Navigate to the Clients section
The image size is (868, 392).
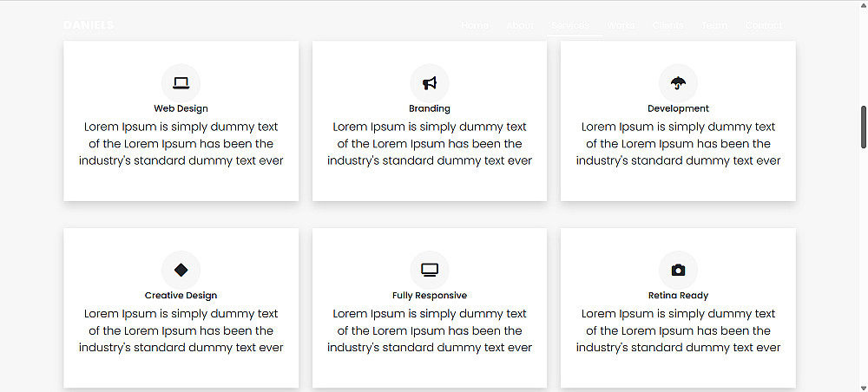[668, 25]
